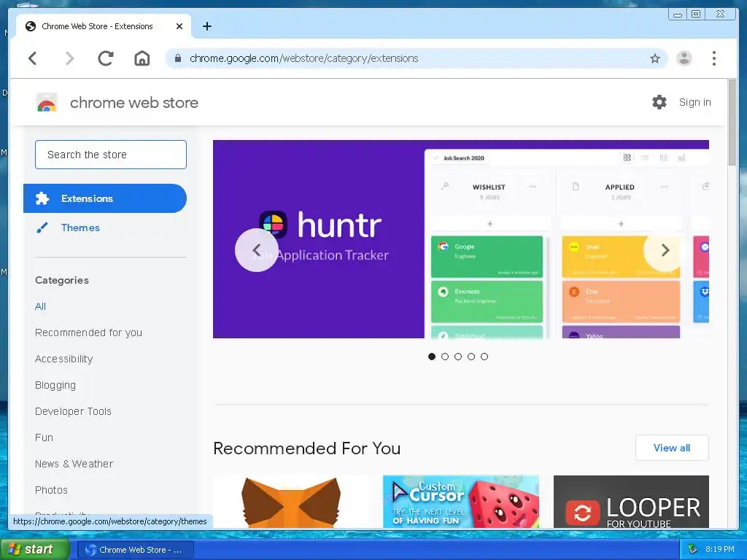Click the Chrome Web Store logo
747x560 pixels.
[47, 102]
